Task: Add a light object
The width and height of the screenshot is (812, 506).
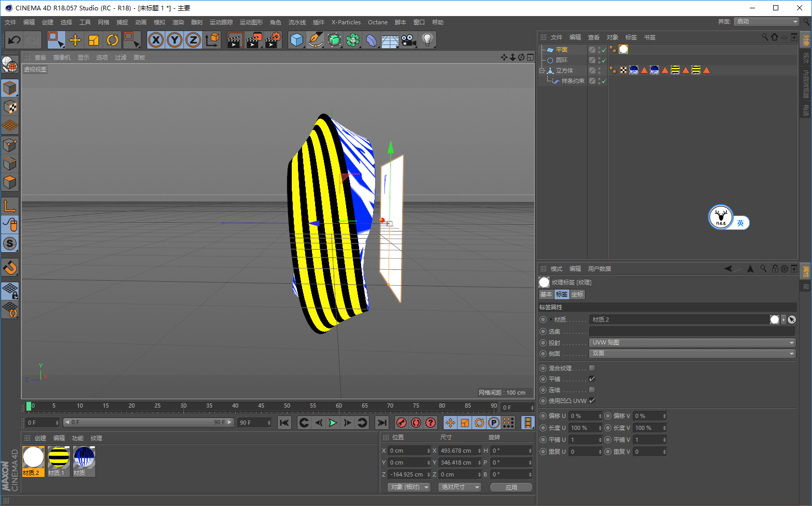Action: point(427,40)
